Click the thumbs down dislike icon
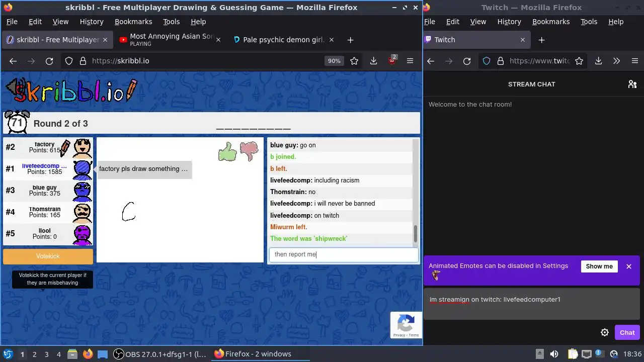The image size is (644, 362). (x=249, y=151)
